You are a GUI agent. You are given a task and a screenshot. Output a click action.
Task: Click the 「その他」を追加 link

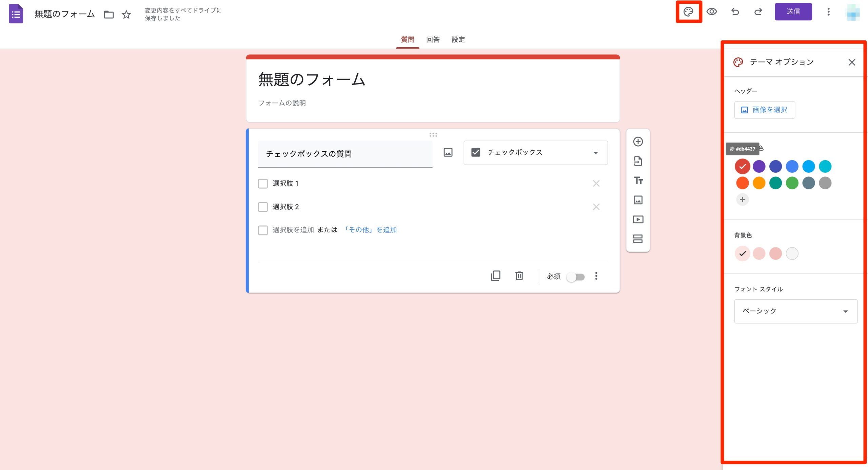[370, 229]
